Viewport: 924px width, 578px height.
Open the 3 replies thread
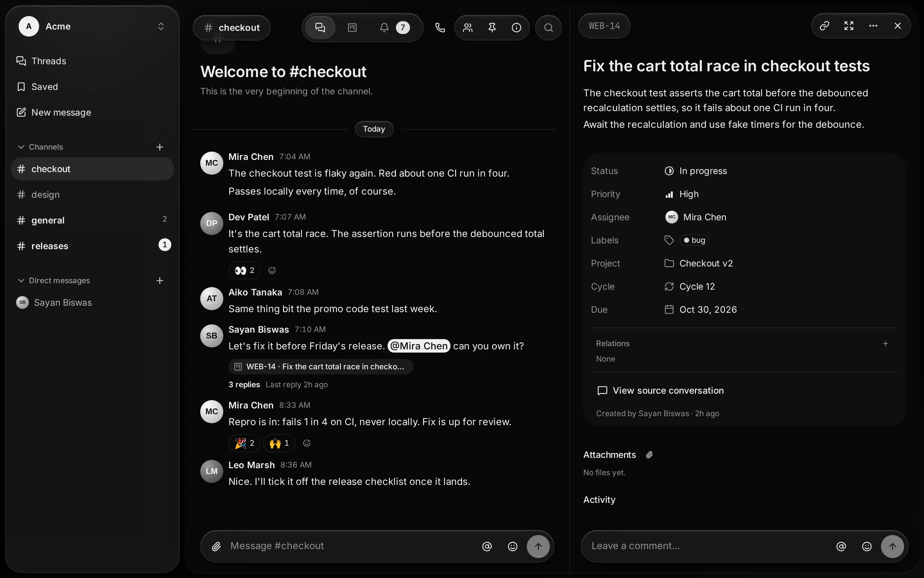pyautogui.click(x=244, y=385)
